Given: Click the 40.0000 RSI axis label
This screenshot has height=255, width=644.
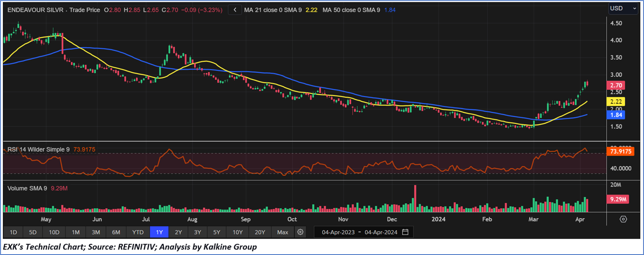Looking at the screenshot, I should (x=621, y=169).
